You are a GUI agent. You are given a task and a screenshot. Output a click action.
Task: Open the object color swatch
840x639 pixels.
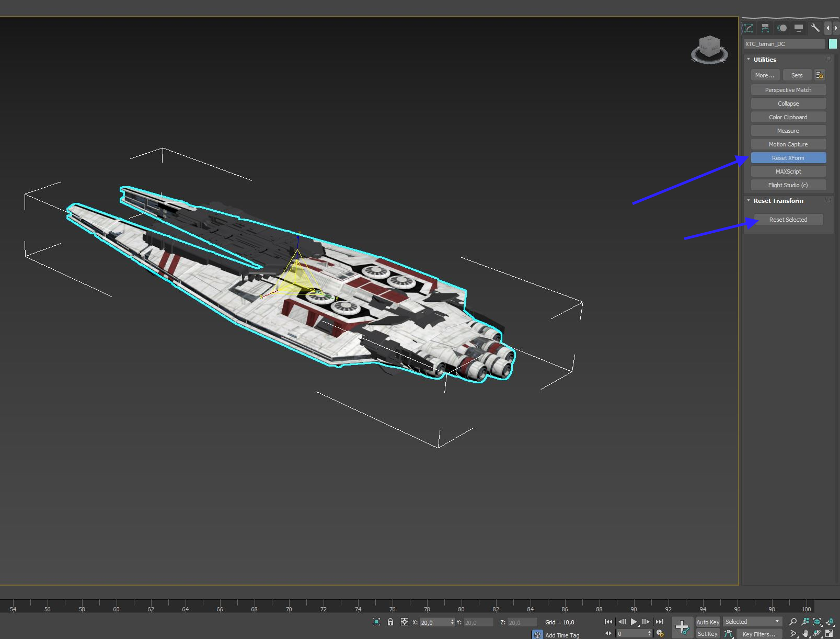tap(833, 44)
